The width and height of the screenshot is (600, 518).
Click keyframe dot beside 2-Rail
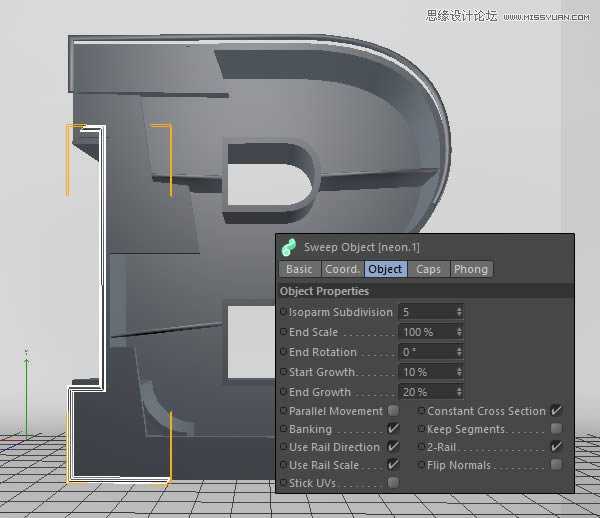pyautogui.click(x=422, y=447)
